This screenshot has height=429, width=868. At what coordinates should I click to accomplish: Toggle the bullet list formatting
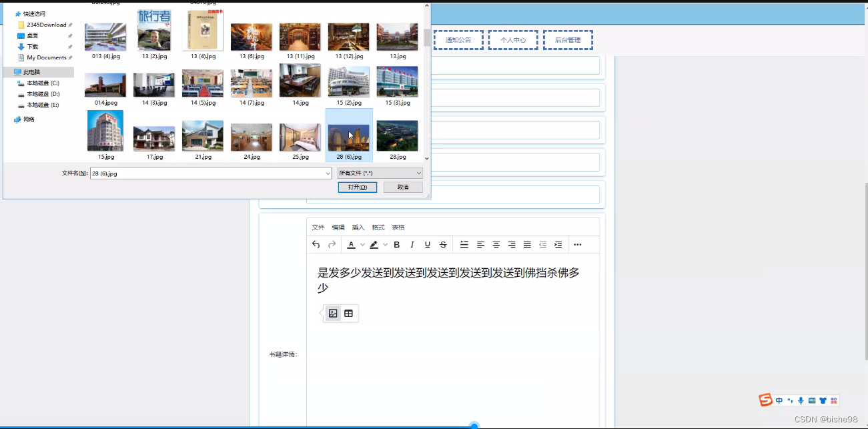point(464,245)
